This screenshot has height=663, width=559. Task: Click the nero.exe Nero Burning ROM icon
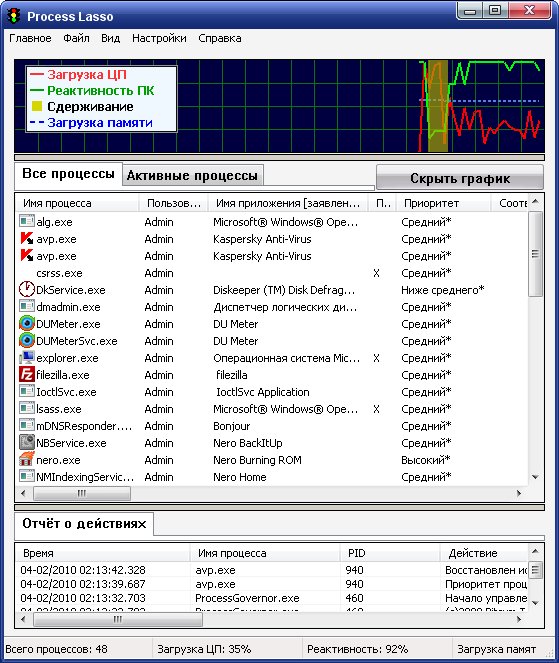click(27, 459)
